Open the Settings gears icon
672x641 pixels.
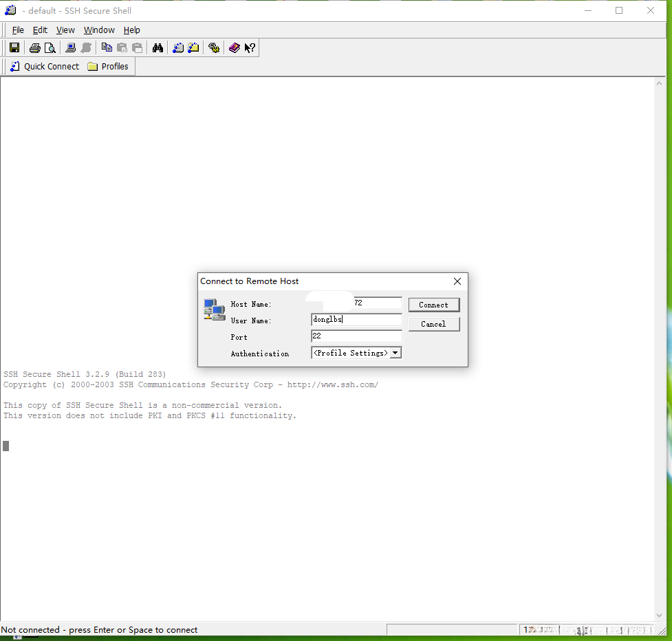pos(214,47)
